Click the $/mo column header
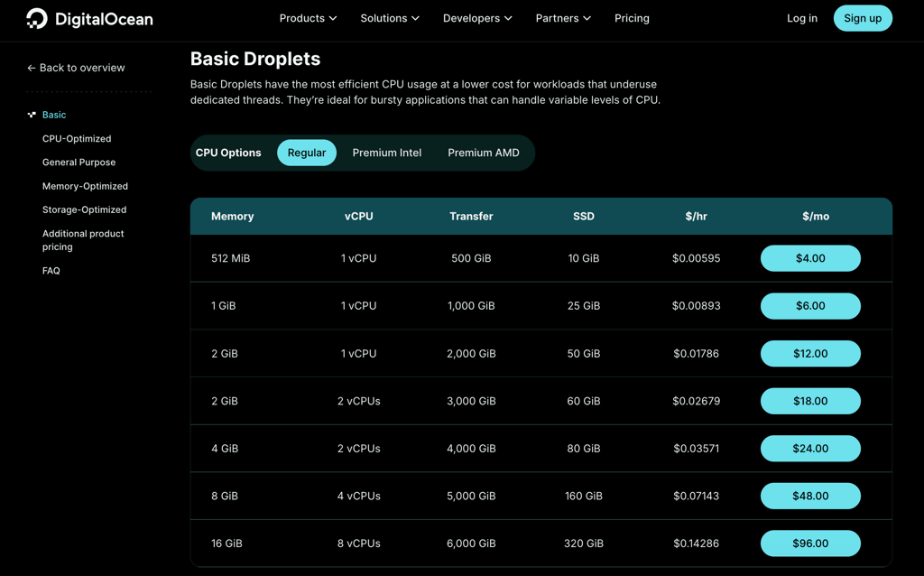 816,217
